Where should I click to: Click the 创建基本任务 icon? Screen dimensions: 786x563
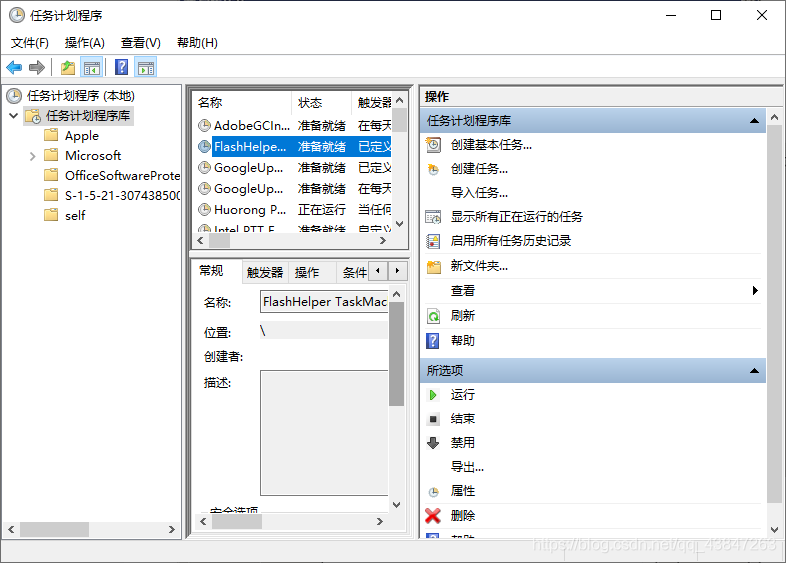click(433, 145)
